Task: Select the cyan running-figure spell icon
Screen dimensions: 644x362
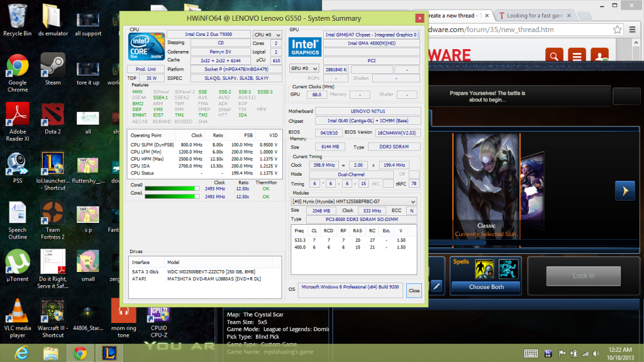Action: click(x=508, y=269)
